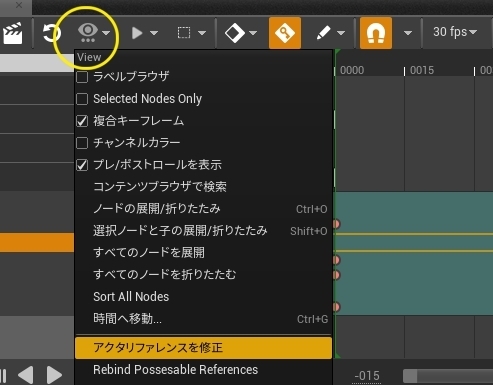The height and width of the screenshot is (385, 493).
Task: Click the diamond keyframe options icon
Action: pos(235,33)
